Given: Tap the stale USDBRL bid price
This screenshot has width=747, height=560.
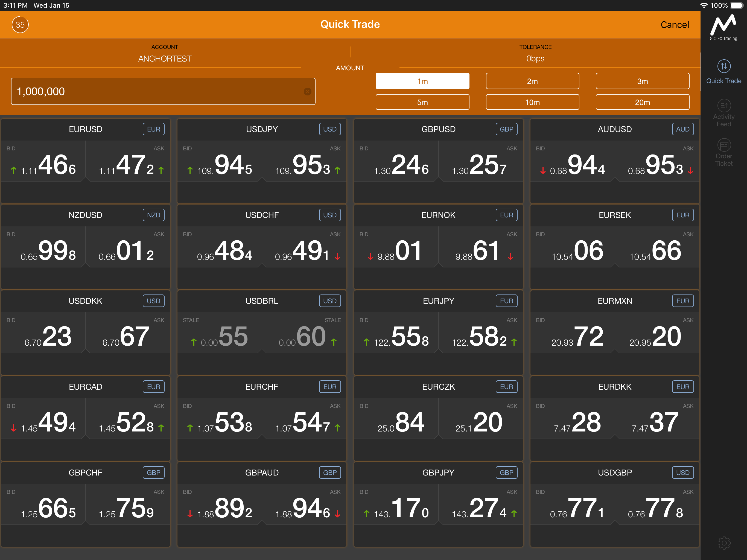Looking at the screenshot, I should [x=220, y=333].
